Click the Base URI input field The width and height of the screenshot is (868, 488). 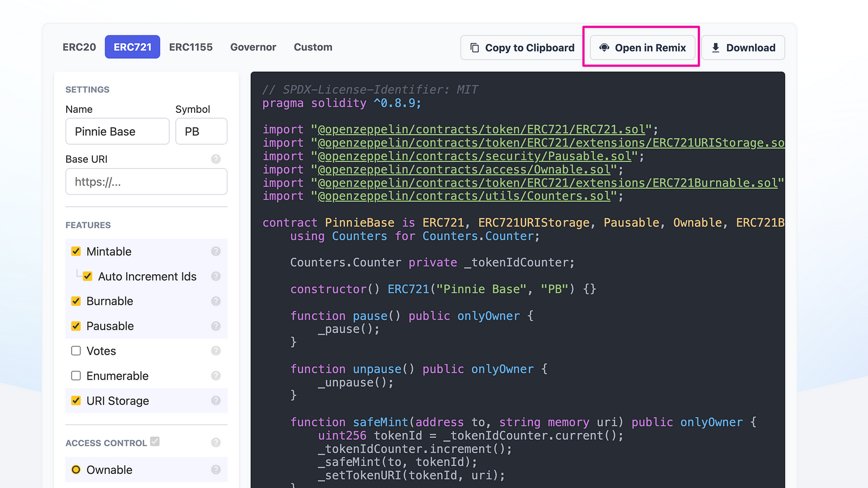pos(146,182)
